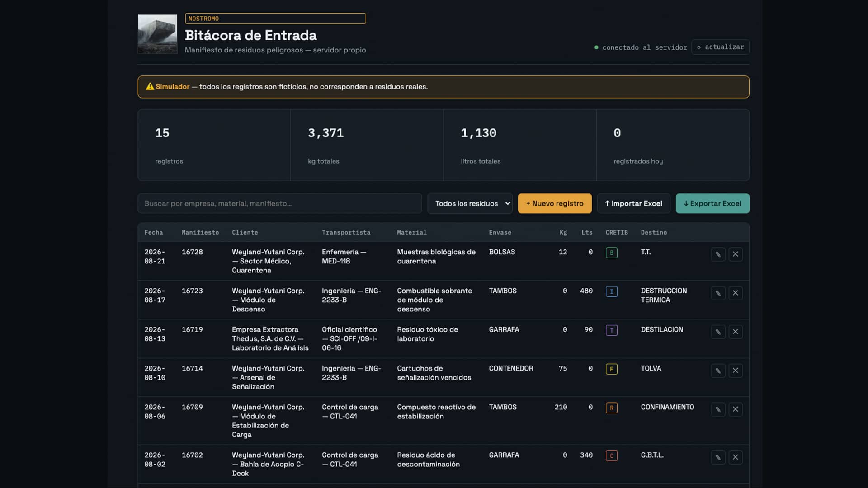868x488 pixels.
Task: Click the 0 registrados hoy stat card
Action: [x=673, y=145]
